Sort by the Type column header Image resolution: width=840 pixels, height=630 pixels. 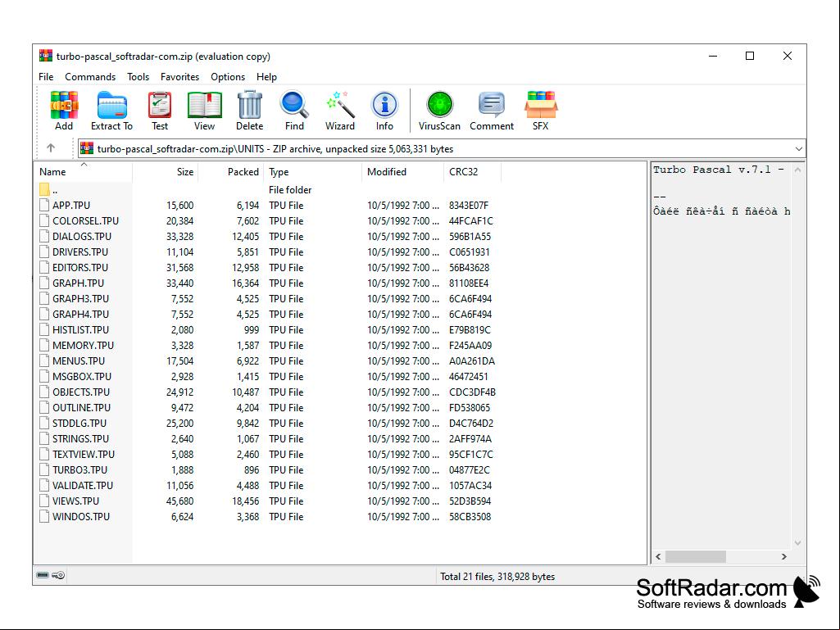312,171
